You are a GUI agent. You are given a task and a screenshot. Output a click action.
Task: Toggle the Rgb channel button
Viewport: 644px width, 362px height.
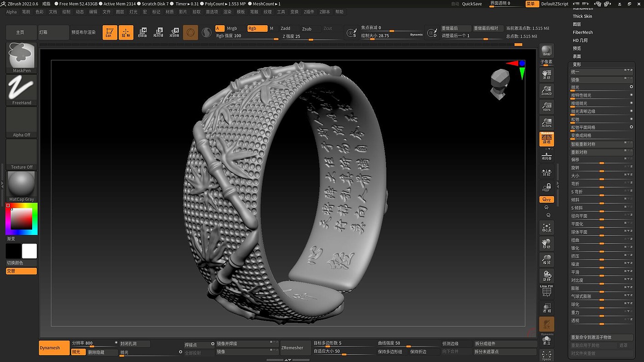click(257, 28)
